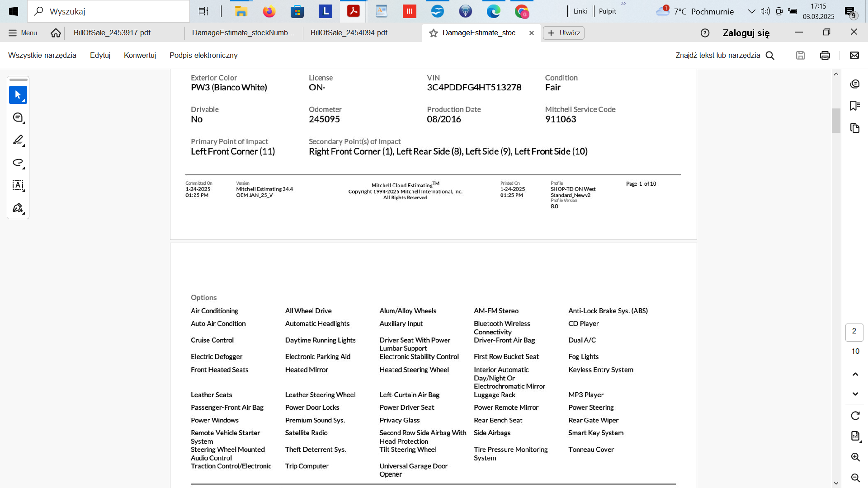Open Acrobat Menu
The width and height of the screenshot is (868, 488).
coord(23,33)
